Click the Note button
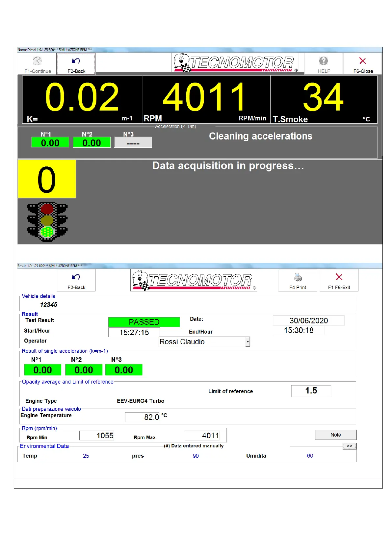392x554 pixels. pos(335,435)
